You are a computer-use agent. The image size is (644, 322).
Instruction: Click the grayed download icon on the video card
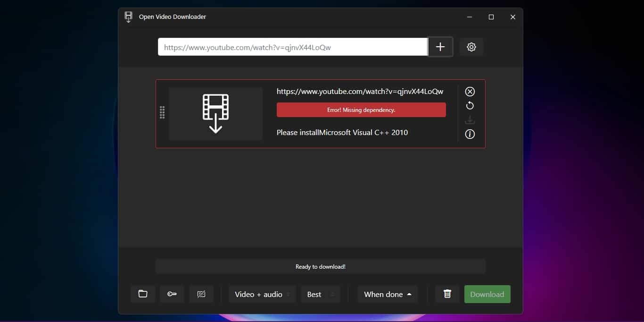[x=470, y=120]
